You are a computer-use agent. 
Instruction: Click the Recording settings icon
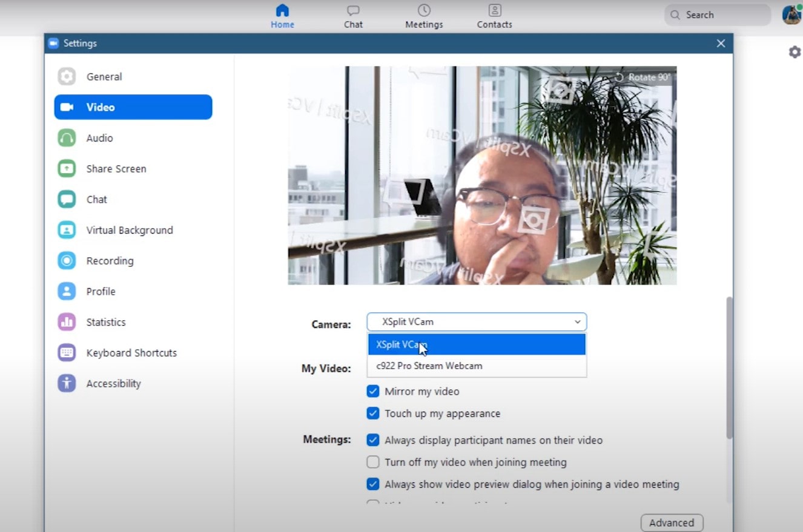pyautogui.click(x=67, y=261)
